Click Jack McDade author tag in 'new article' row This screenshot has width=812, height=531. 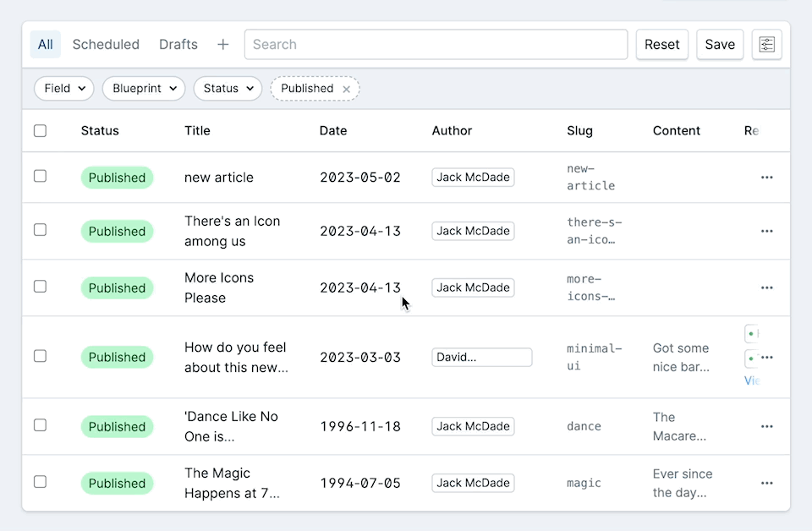click(473, 177)
